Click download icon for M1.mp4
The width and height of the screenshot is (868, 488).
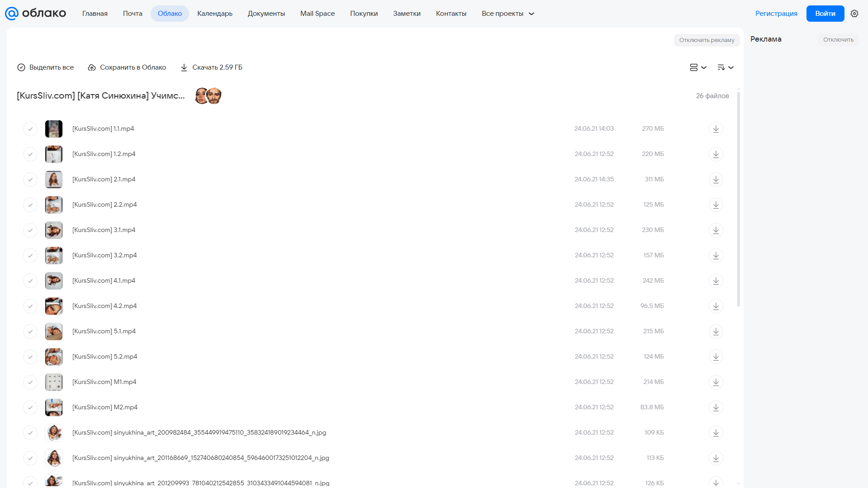716,382
